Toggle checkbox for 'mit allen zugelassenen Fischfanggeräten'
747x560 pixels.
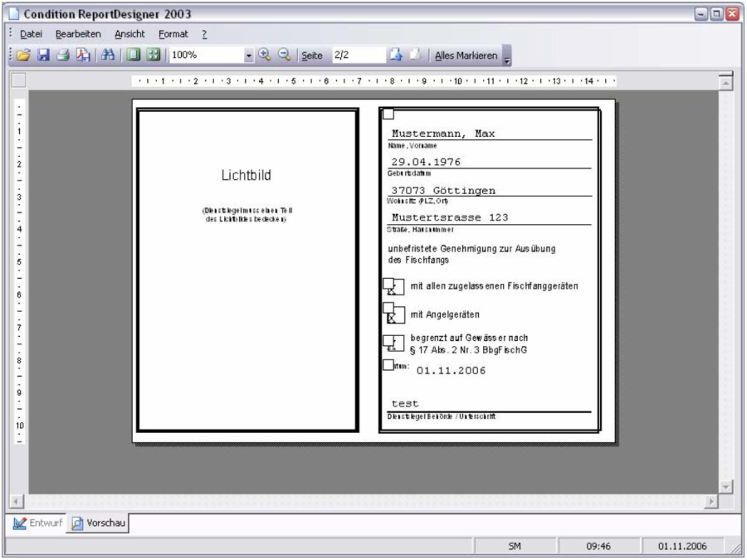[393, 287]
